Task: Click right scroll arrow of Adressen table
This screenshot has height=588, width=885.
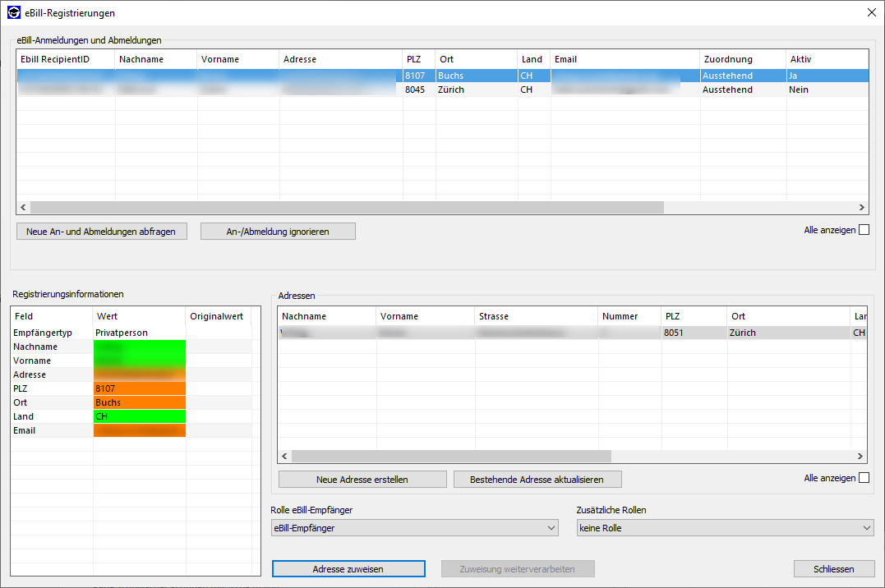Action: pos(860,456)
